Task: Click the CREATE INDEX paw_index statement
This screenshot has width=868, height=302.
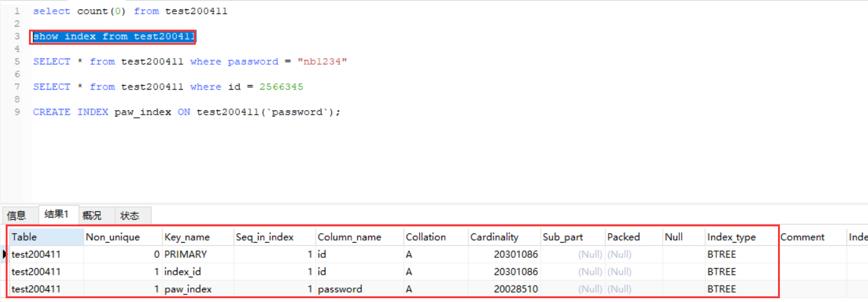Action: pyautogui.click(x=186, y=112)
